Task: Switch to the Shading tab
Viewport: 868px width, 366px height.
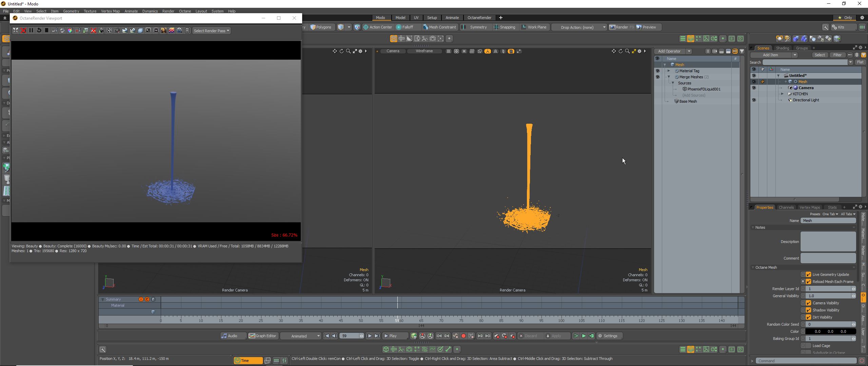Action: [x=782, y=48]
